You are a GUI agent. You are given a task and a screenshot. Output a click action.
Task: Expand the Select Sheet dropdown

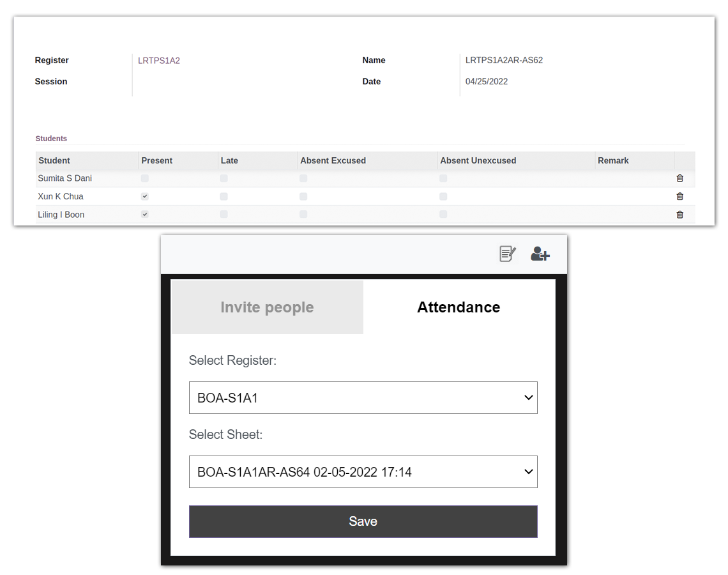[363, 472]
